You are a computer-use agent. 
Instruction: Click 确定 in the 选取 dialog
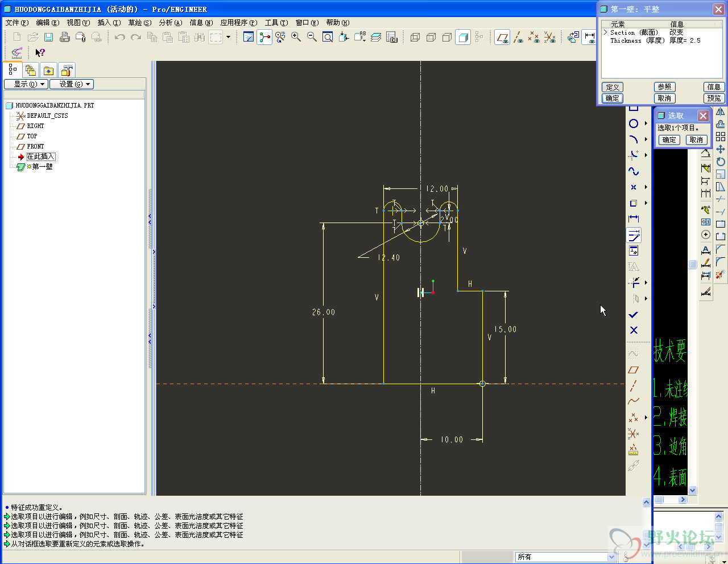tap(669, 140)
